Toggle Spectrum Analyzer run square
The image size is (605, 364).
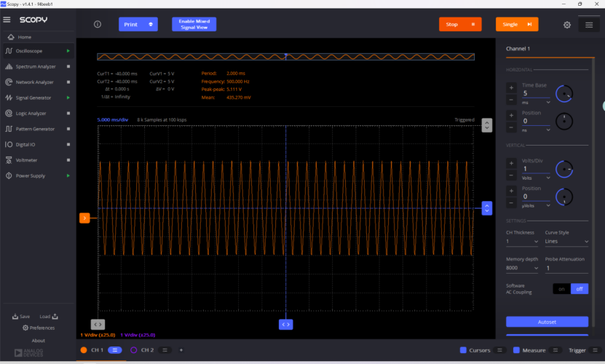coord(68,66)
